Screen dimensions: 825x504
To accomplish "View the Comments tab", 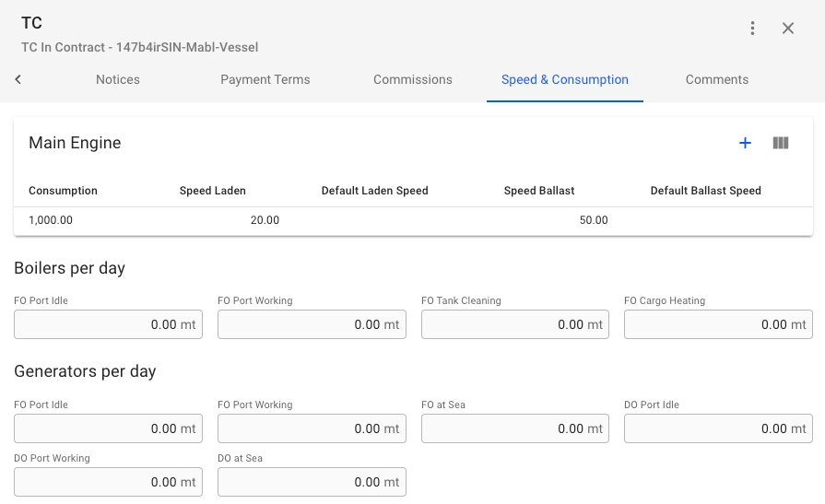I will click(x=716, y=80).
